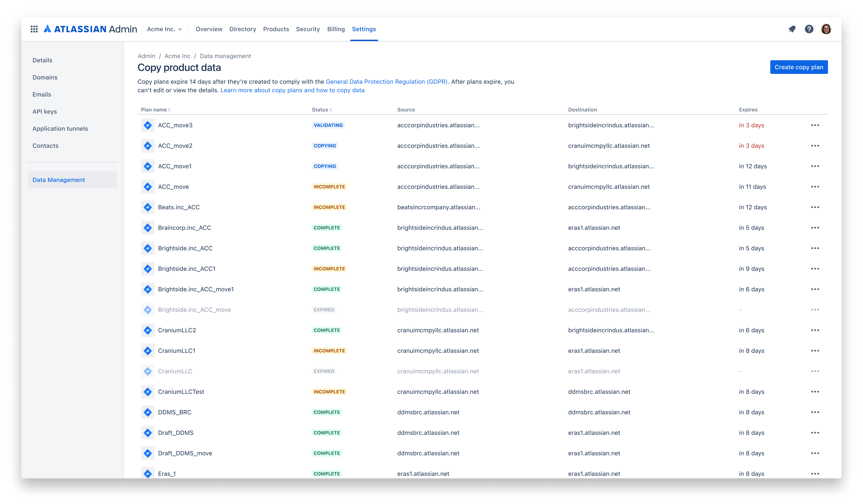Open more actions for ACC_move1
Viewport: 863px width, 504px height.
click(815, 166)
